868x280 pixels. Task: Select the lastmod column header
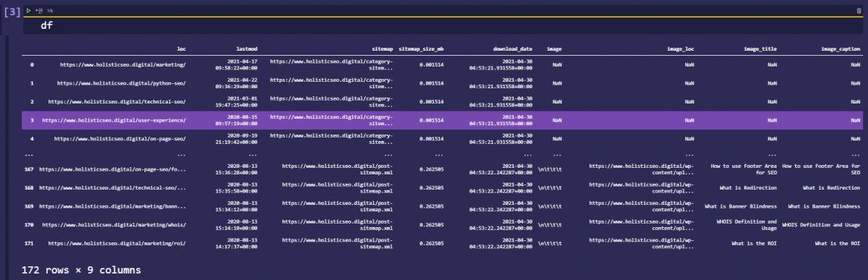[x=238, y=48]
